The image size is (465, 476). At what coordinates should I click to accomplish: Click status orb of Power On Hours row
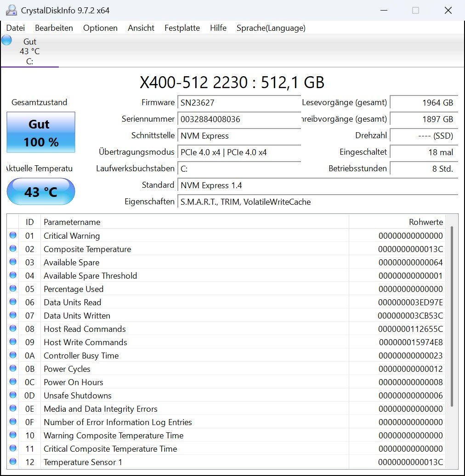point(13,381)
